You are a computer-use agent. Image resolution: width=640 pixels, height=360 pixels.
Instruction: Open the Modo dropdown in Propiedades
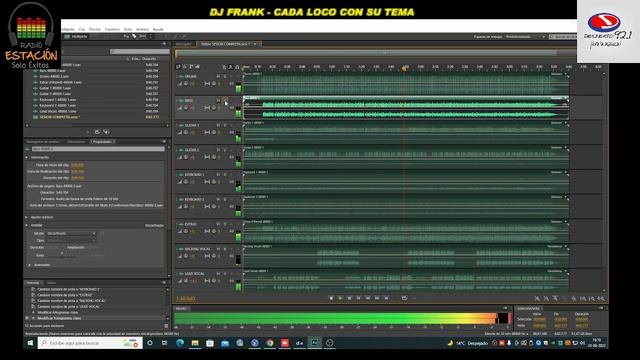click(x=71, y=233)
